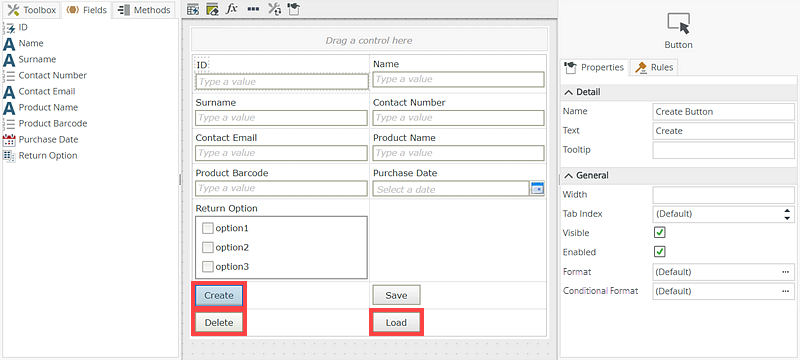Screen dimensions: 800x360
Task: Check the option2 checkbox
Action: coord(208,247)
